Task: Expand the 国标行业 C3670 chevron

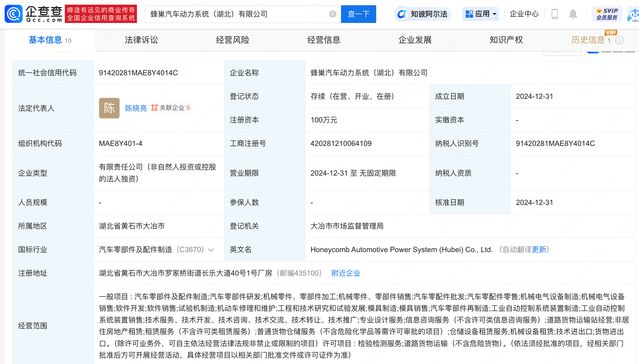Action: click(x=211, y=250)
